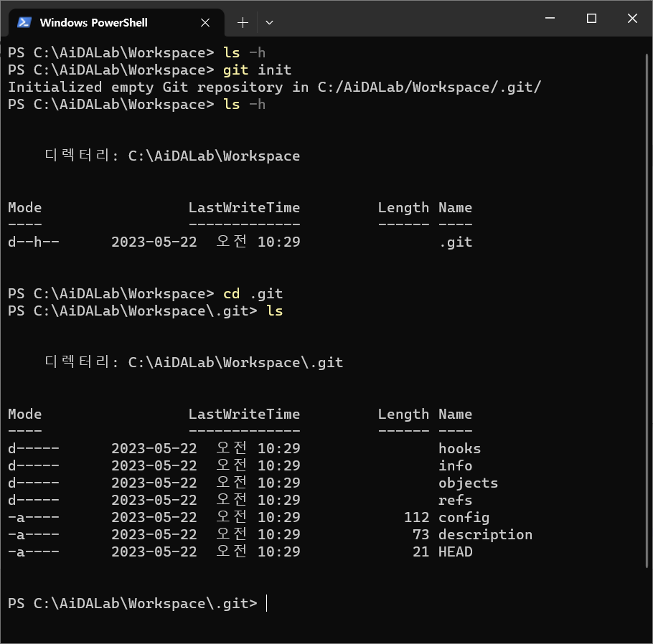Click the 'git init' command text
This screenshot has height=644, width=653.
click(257, 70)
